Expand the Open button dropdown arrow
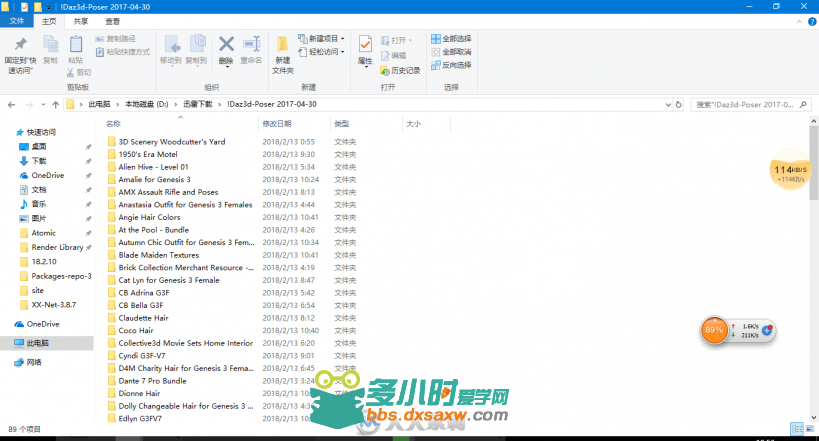 [x=411, y=40]
